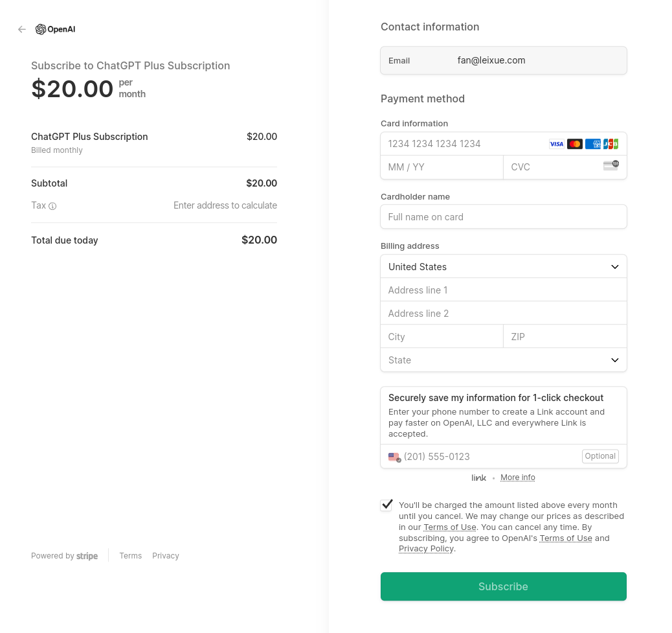
Task: Click the Mastercard icon
Action: [x=575, y=144]
